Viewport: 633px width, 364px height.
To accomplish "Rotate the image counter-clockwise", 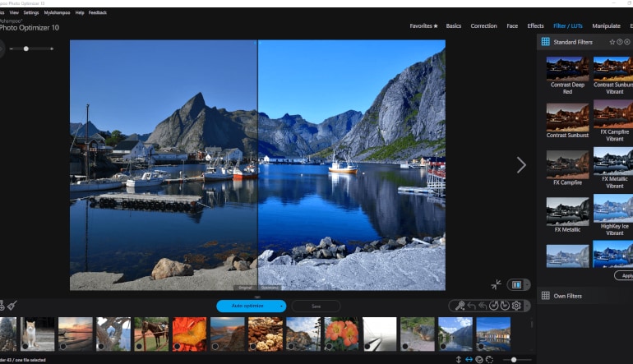I will point(493,306).
